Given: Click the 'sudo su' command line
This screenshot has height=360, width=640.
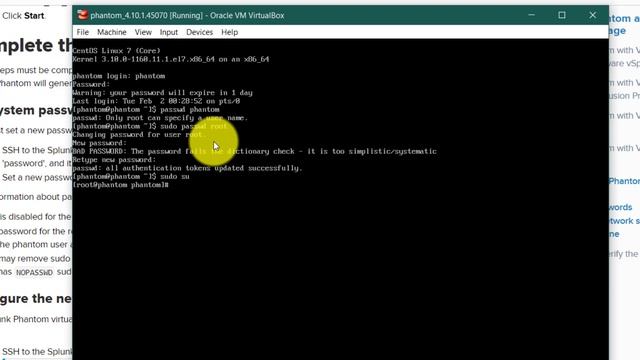Looking at the screenshot, I should click(x=131, y=176).
